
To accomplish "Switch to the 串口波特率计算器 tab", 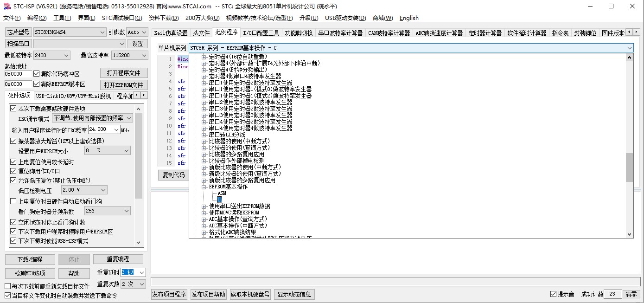I will [x=340, y=33].
